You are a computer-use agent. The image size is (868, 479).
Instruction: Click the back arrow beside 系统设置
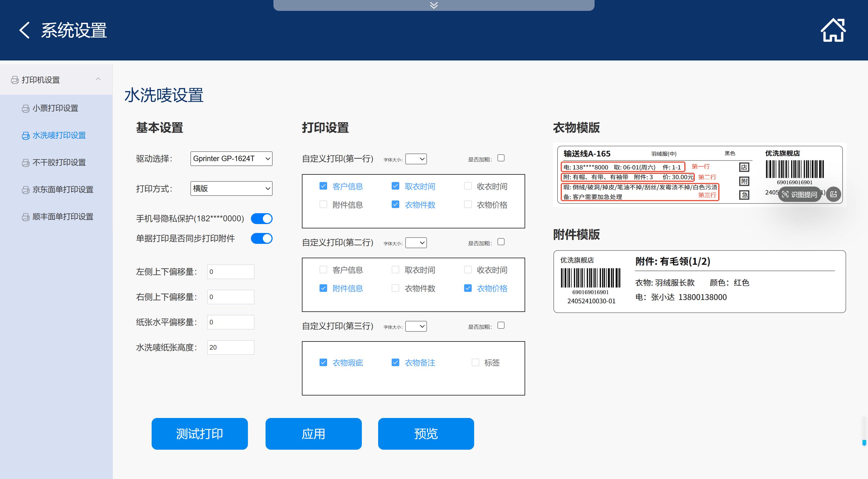[24, 30]
